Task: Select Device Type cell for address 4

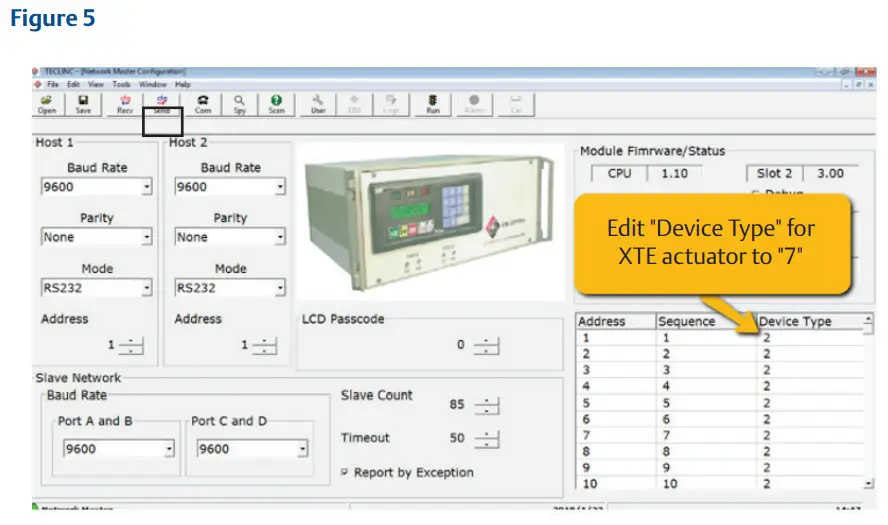Action: [810, 386]
